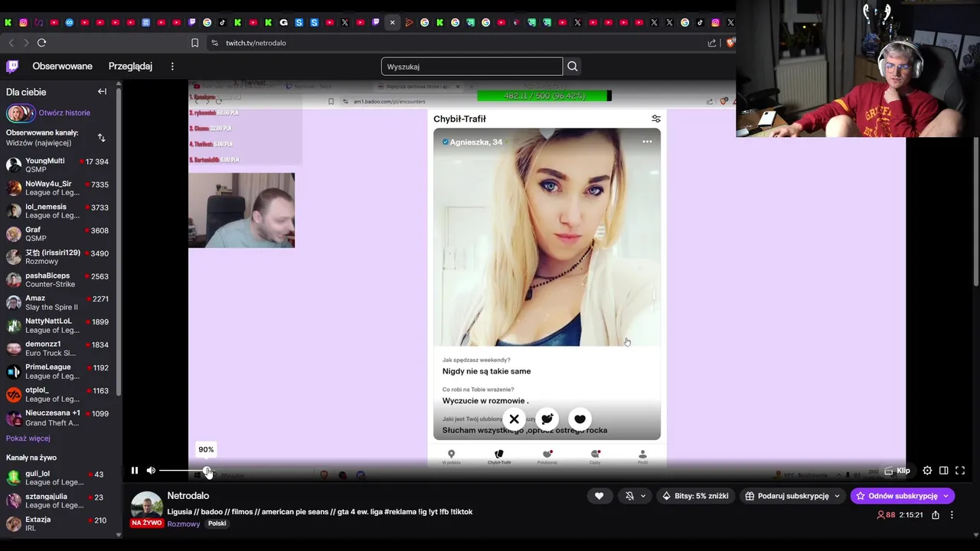Click the search magnifier button

point(572,67)
